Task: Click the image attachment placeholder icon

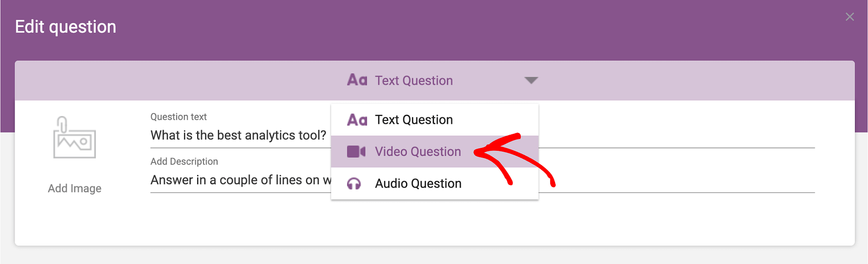Action: 74,138
